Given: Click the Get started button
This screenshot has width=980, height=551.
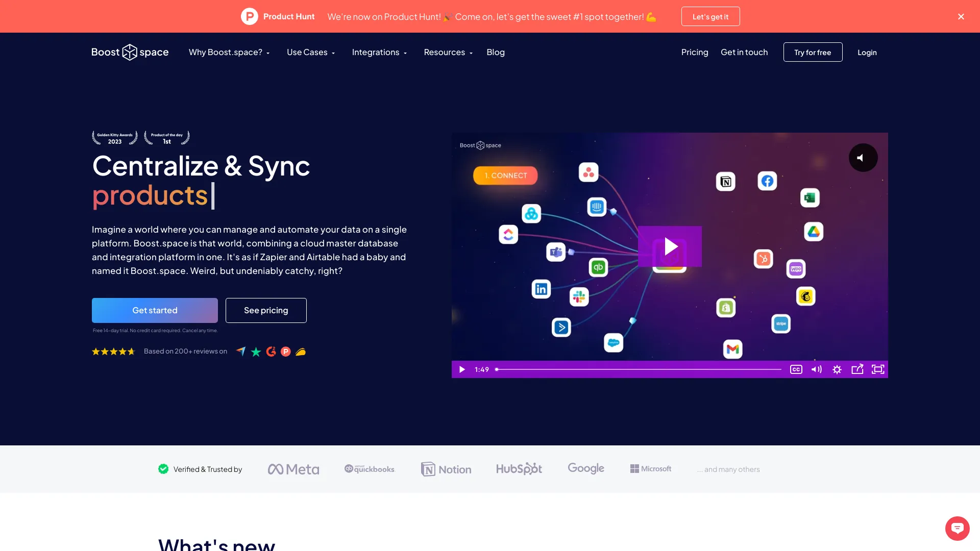Looking at the screenshot, I should click(x=155, y=310).
